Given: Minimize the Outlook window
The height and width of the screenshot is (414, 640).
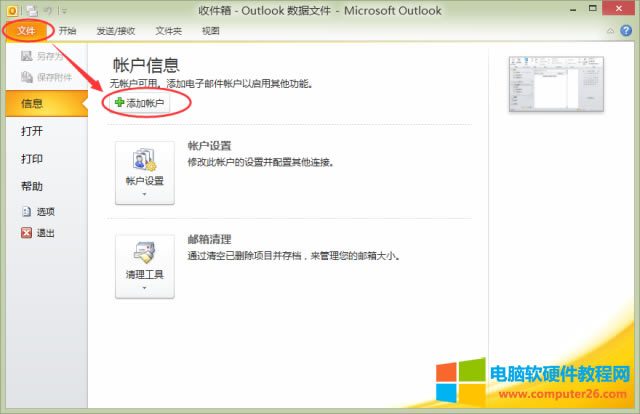Looking at the screenshot, I should (573, 9).
